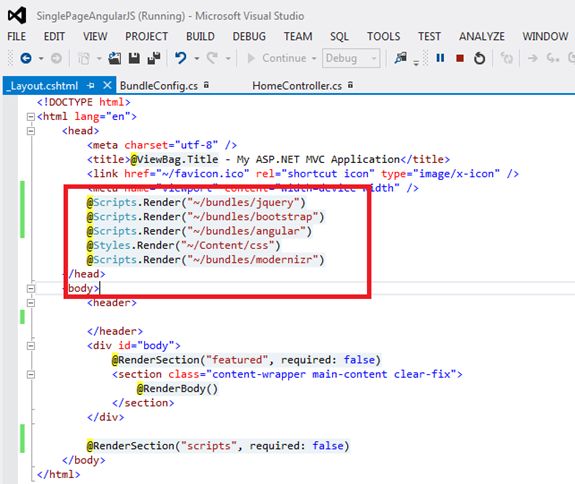Image resolution: width=575 pixels, height=484 pixels.
Task: Switch to the HomeController.cs tab
Action: 297,86
